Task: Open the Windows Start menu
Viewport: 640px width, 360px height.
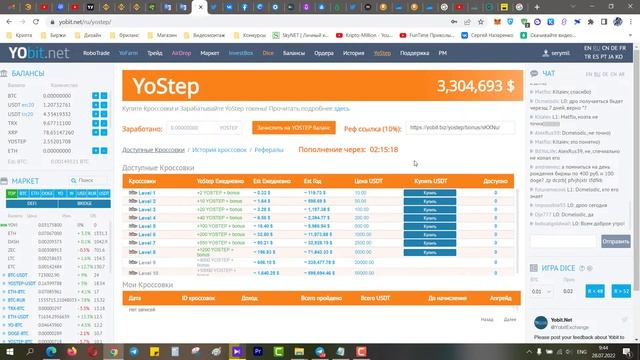Action: click(x=9, y=351)
